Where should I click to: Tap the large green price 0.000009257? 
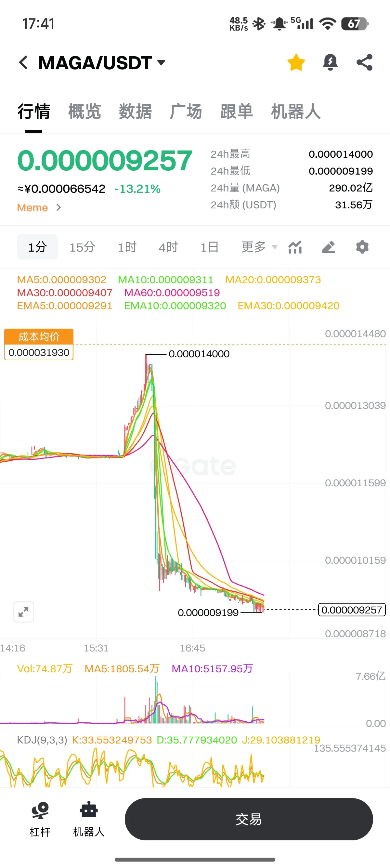click(x=105, y=160)
